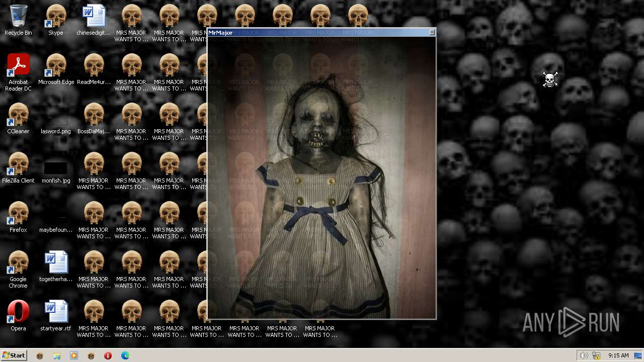This screenshot has height=362, width=644.
Task: Open the volume speaker tray icon
Action: pyautogui.click(x=584, y=355)
